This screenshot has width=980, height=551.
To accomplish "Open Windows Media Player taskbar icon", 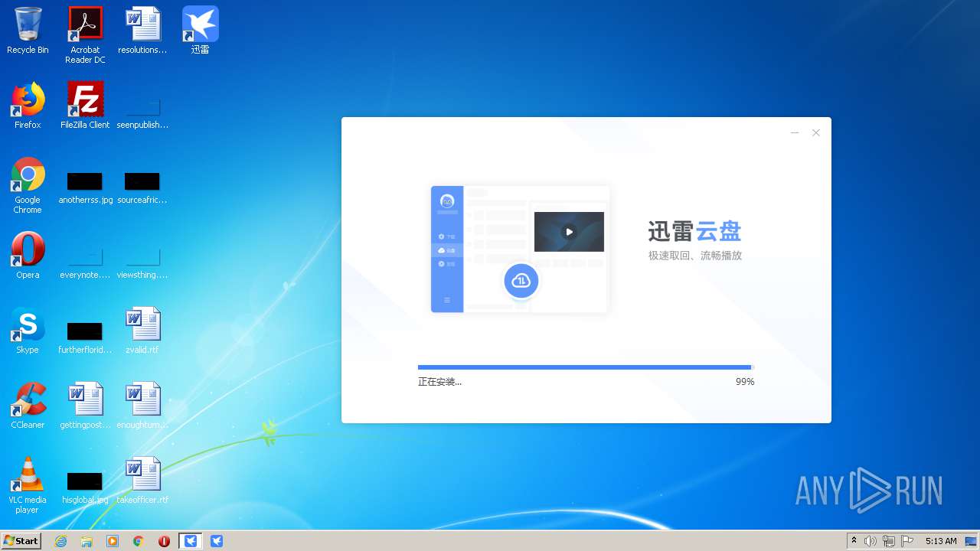I will tap(113, 541).
